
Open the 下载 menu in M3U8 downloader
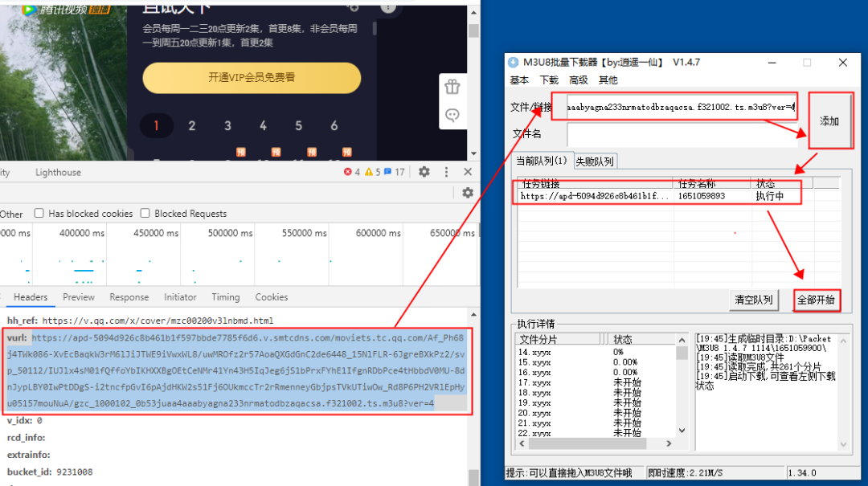point(549,80)
